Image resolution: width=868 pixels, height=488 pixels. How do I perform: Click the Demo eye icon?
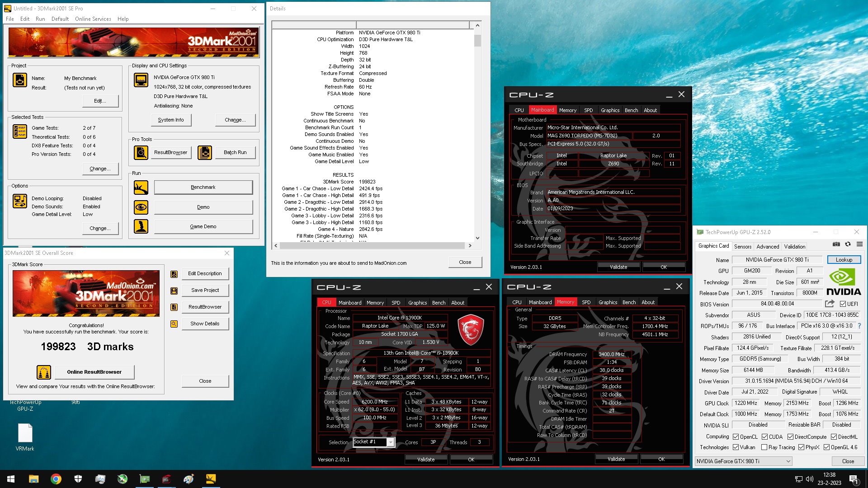point(141,207)
